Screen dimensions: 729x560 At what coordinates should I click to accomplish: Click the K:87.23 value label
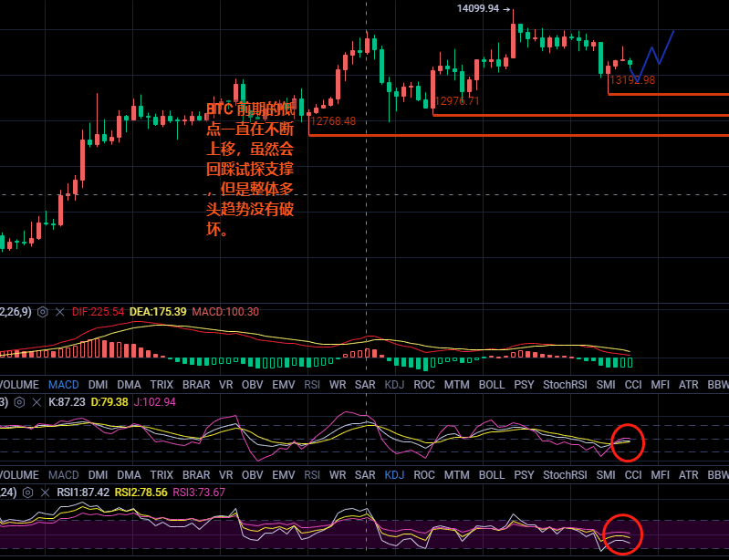point(67,402)
